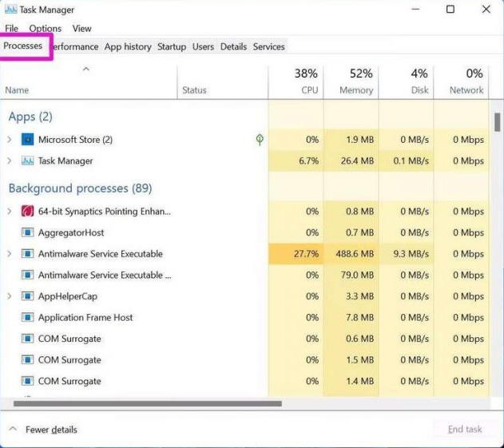Image resolution: width=504 pixels, height=448 pixels.
Task: Sort by the 0% Network column
Action: tap(461, 82)
